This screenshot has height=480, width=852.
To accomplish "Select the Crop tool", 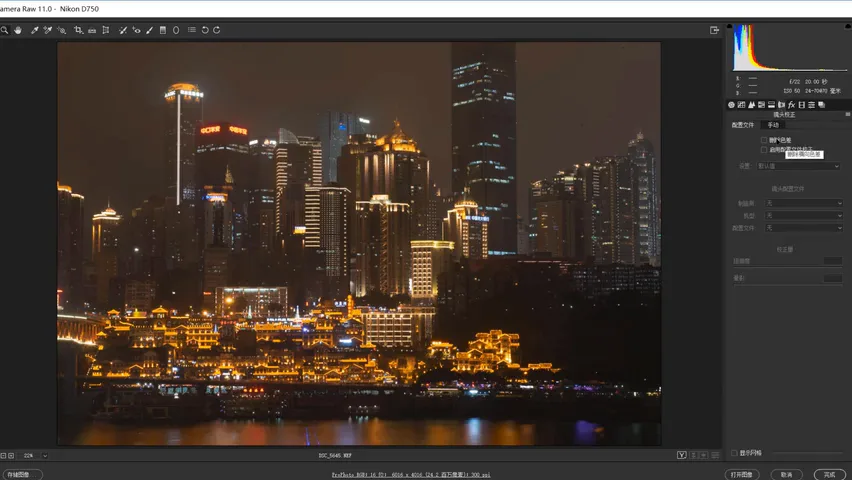I will pyautogui.click(x=78, y=30).
